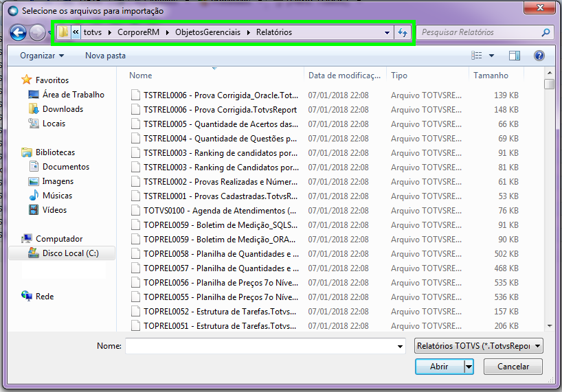Select TOPREL0059 - Boletim de Medição_ORA file

220,239
